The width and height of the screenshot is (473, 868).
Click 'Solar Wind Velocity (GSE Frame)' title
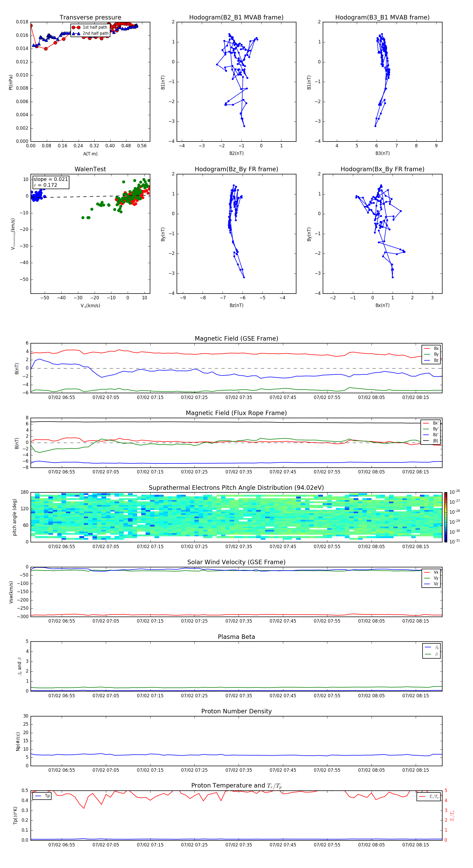[x=236, y=562]
